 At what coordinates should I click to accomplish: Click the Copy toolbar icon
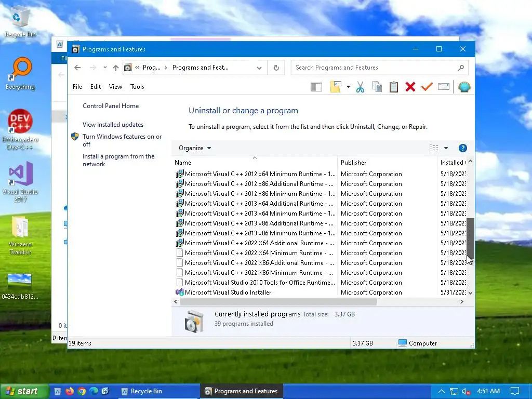pos(377,87)
